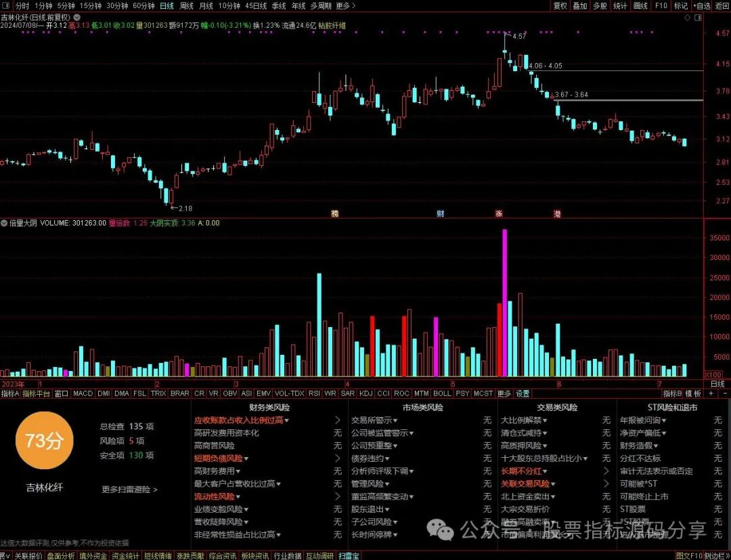
Task: Click the minus zoom-out button right of 模板
Action: (x=725, y=393)
